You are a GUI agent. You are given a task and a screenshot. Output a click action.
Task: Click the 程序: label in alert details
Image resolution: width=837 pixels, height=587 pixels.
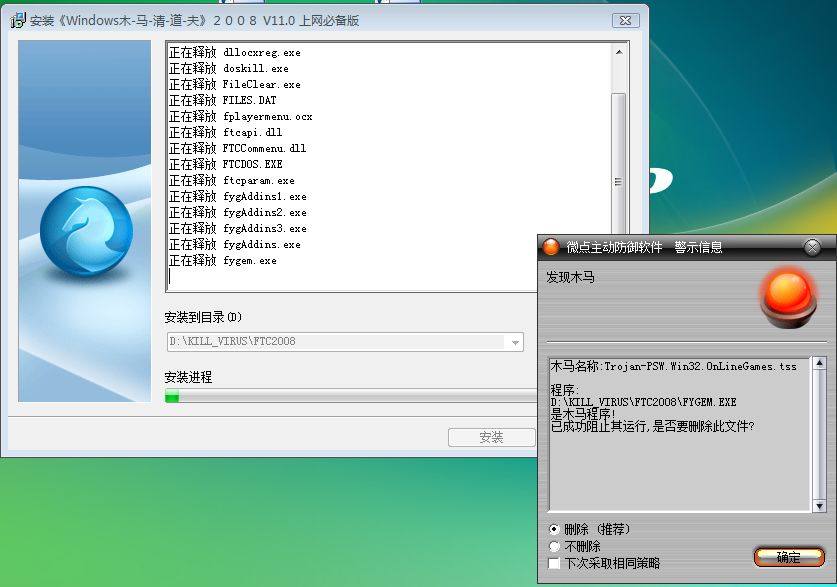[x=565, y=390]
